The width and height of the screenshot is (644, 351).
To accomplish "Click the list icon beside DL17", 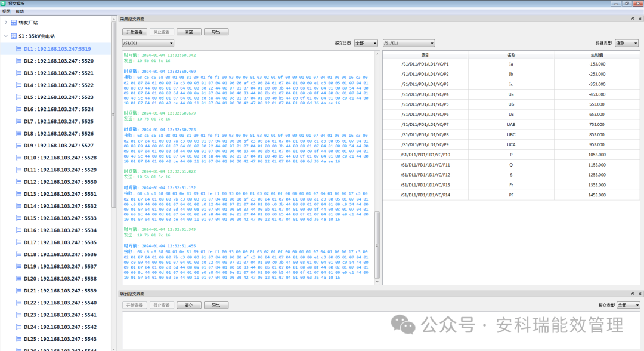I will tap(18, 242).
